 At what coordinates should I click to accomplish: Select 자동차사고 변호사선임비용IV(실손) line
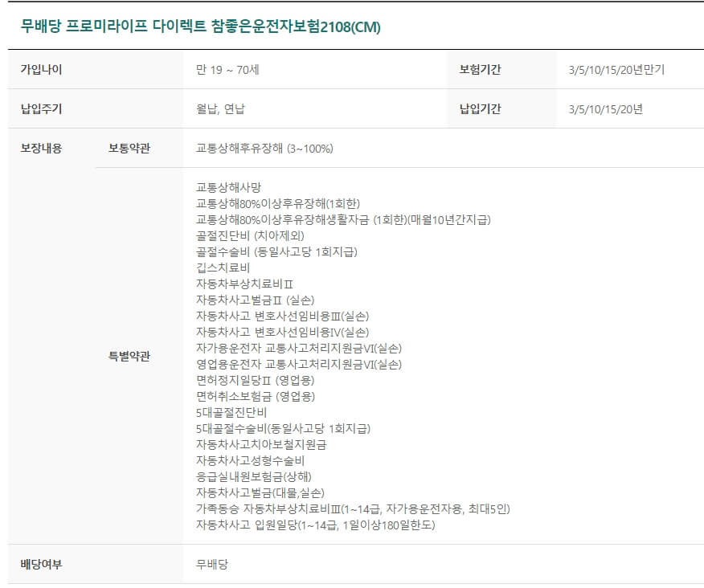pyautogui.click(x=282, y=333)
